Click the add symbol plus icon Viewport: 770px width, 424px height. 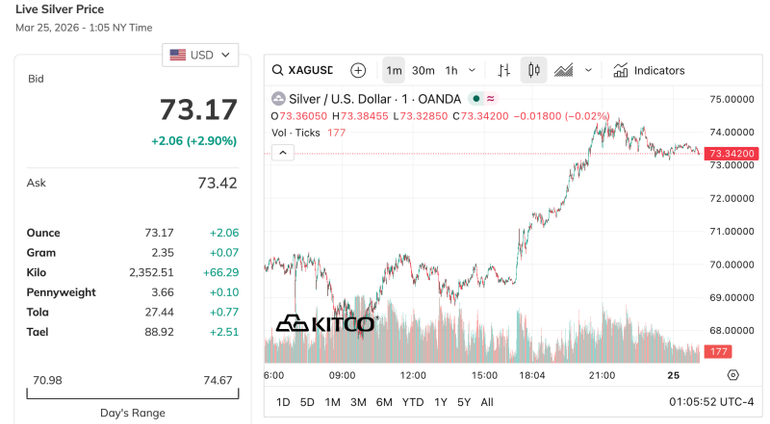[x=358, y=70]
